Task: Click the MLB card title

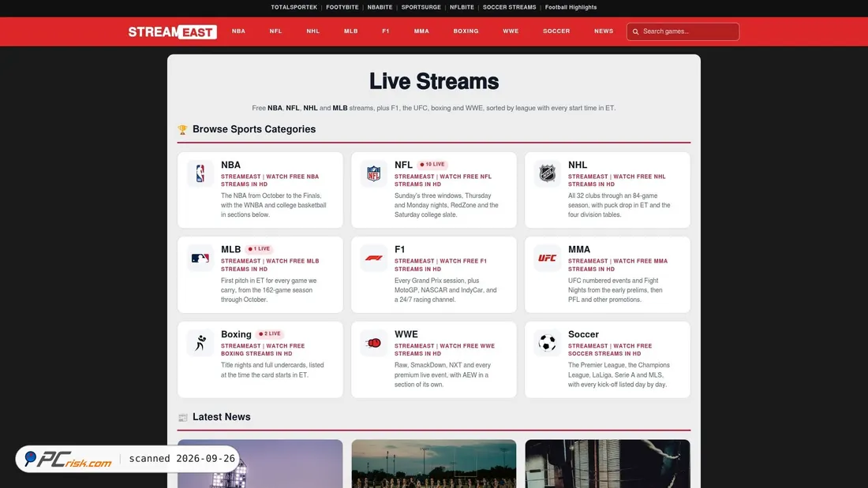Action: (x=231, y=250)
